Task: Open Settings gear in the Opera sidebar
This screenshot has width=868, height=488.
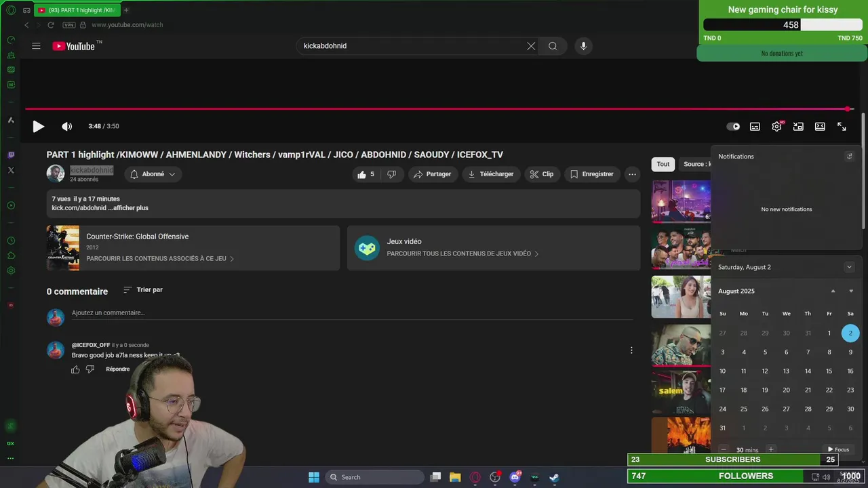Action: point(11,270)
